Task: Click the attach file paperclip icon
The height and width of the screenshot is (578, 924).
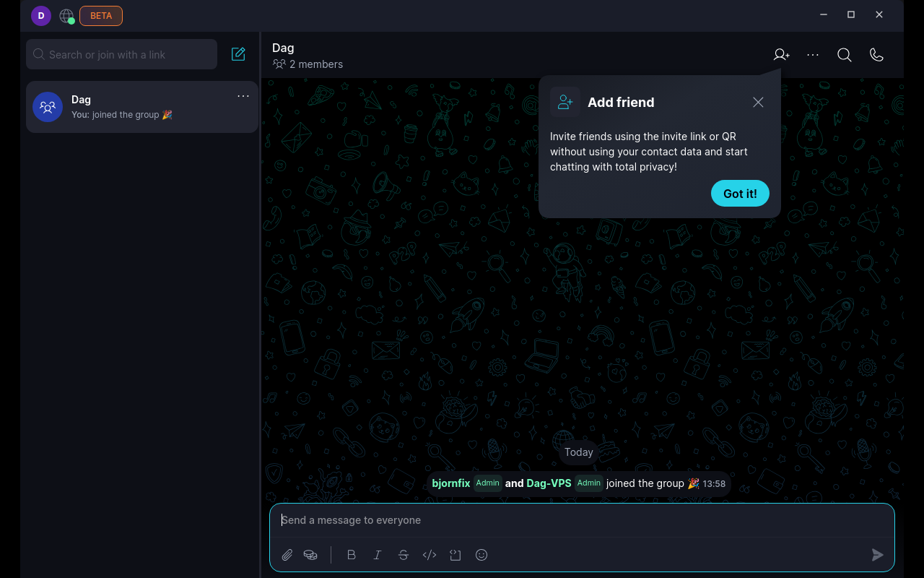Action: 287,555
